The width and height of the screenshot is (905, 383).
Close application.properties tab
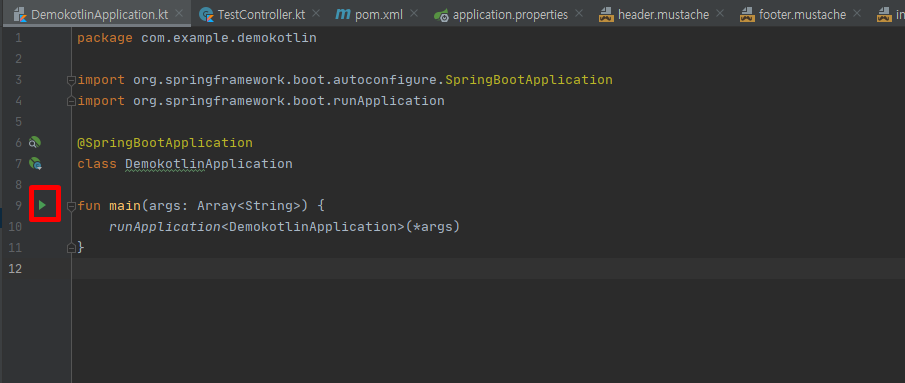(x=579, y=13)
